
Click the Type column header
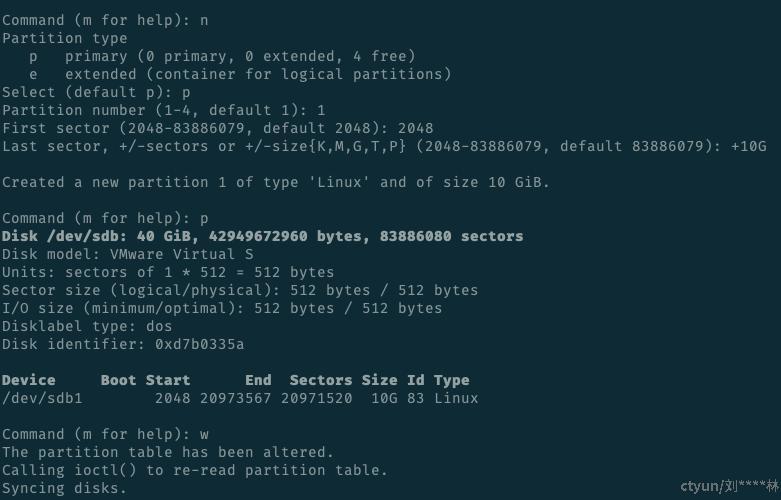[451, 380]
